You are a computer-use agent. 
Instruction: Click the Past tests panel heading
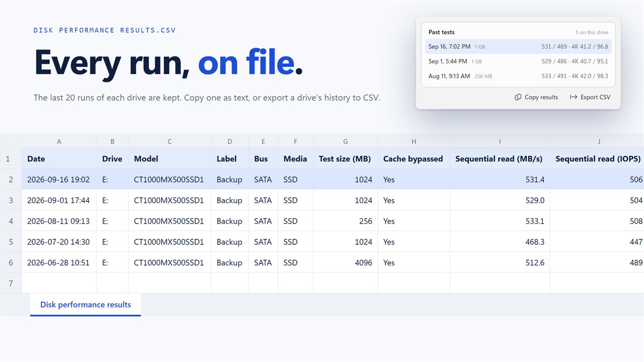(x=441, y=32)
